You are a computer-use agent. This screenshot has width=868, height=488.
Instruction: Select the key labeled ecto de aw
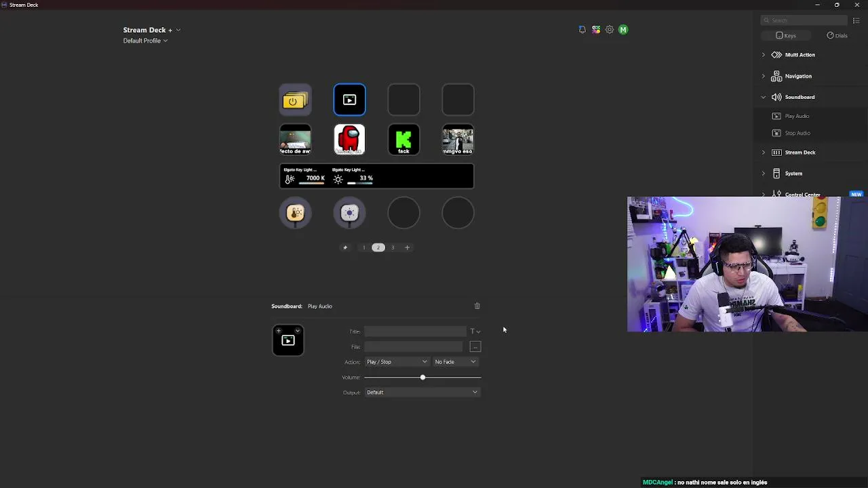[x=295, y=140]
